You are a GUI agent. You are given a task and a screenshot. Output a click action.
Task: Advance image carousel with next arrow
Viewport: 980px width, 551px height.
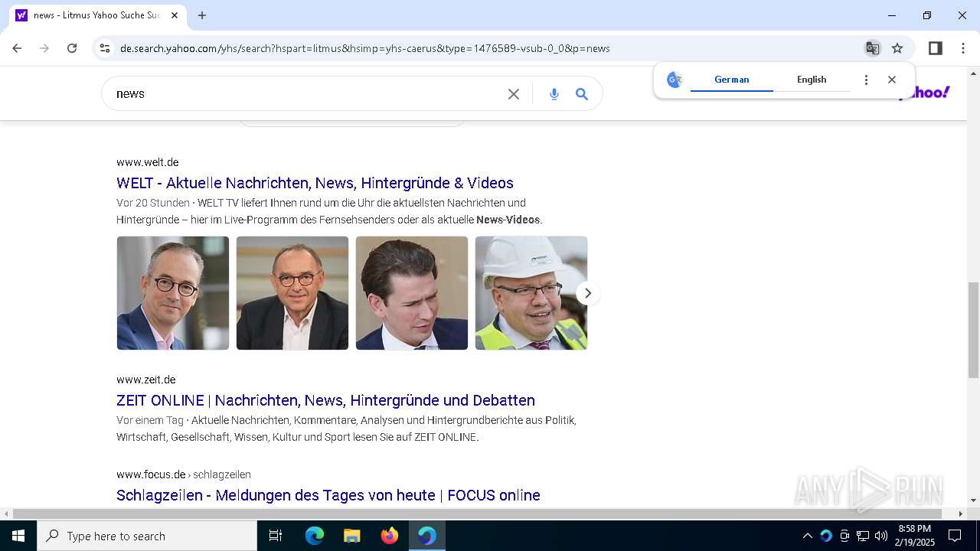(x=587, y=293)
